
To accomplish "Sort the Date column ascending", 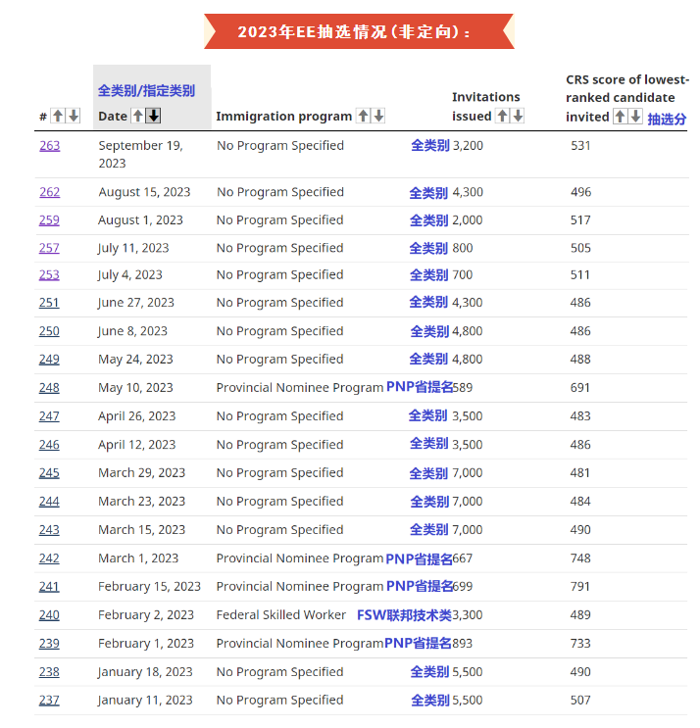I will tap(138, 116).
